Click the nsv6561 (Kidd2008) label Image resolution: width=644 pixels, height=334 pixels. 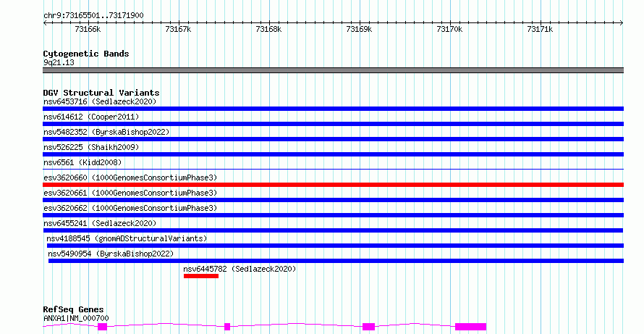82,162
